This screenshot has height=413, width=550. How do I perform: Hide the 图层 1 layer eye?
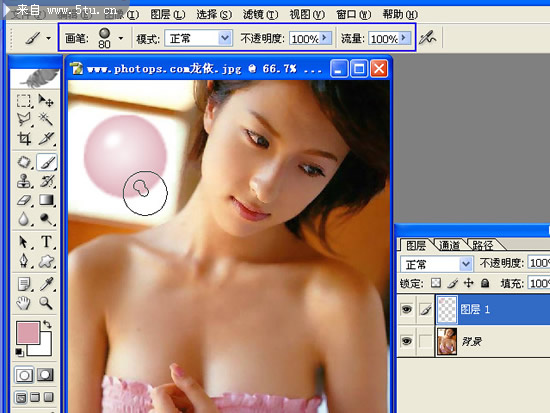(407, 309)
